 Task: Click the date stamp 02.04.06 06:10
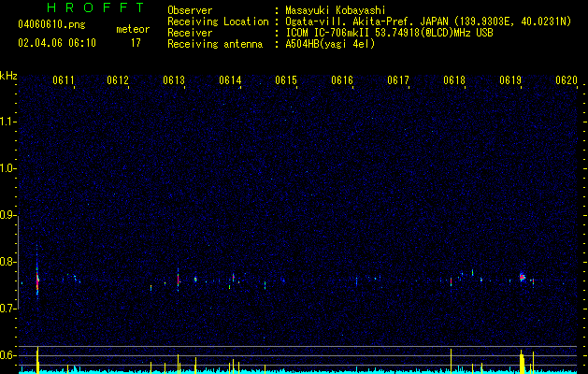click(57, 43)
